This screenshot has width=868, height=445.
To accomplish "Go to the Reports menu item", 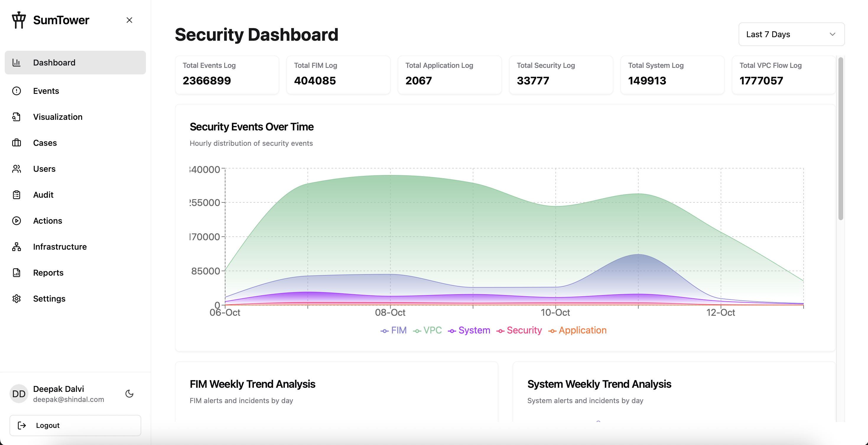I will tap(48, 273).
